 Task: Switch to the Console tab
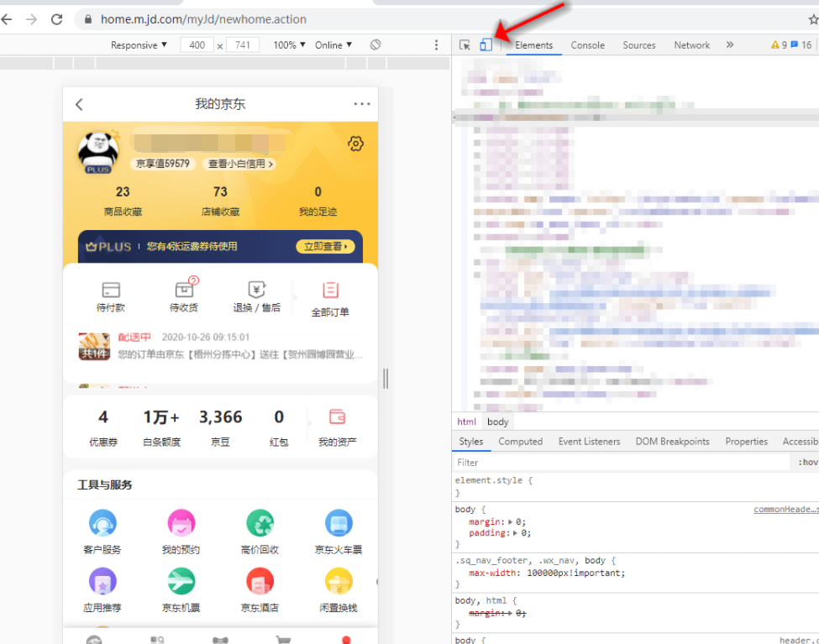[x=588, y=45]
